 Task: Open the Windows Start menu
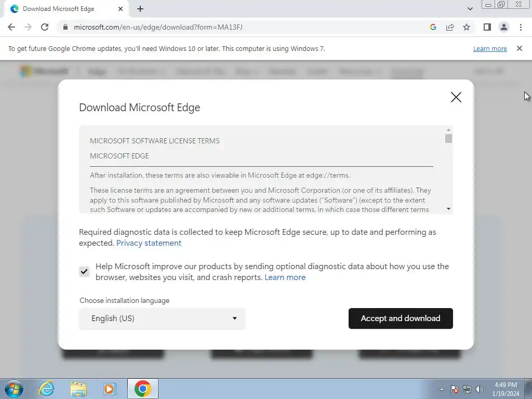click(x=14, y=389)
